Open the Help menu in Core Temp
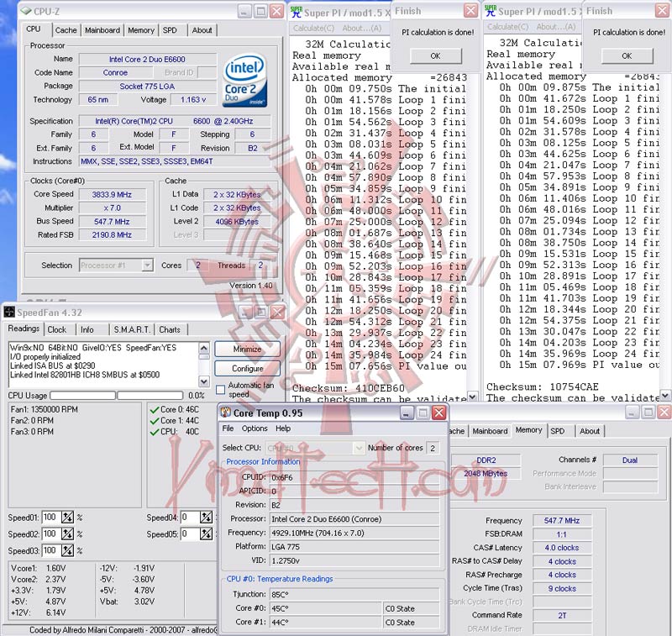672x636 pixels. [283, 428]
